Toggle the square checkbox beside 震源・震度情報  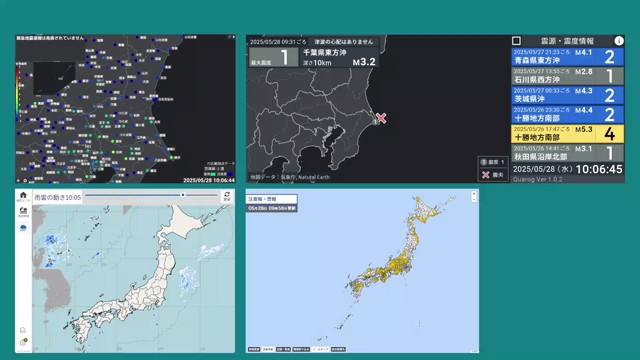[x=516, y=41]
